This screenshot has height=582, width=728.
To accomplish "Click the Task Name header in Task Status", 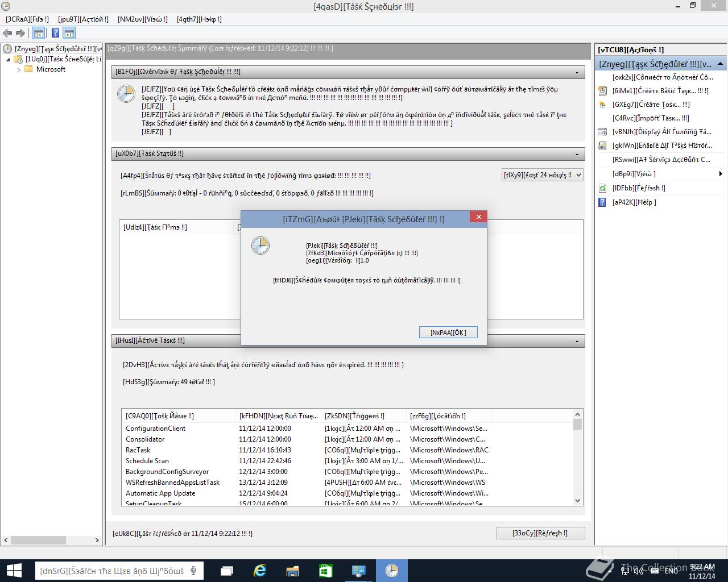I will pyautogui.click(x=177, y=227).
